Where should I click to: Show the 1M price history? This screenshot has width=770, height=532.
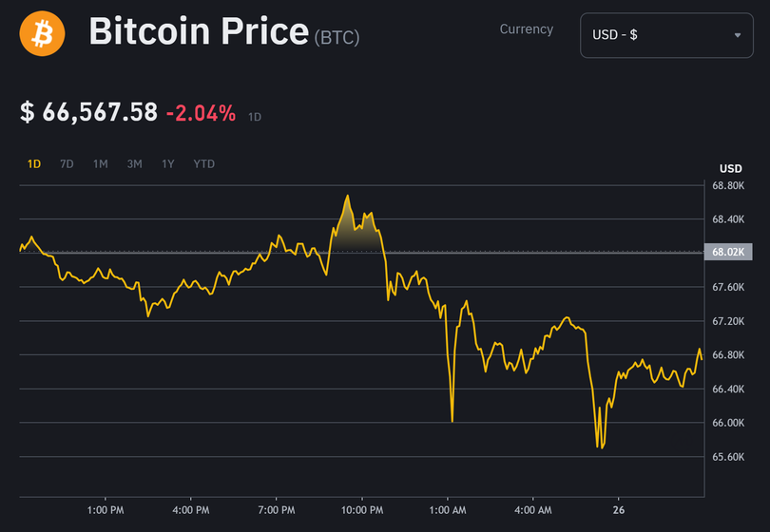click(100, 163)
